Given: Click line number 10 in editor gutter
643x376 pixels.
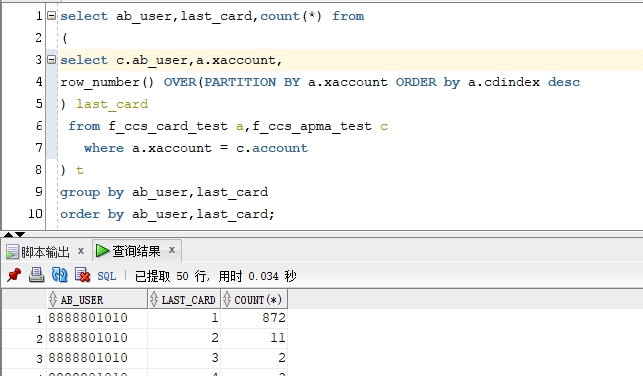Looking at the screenshot, I should [x=35, y=214].
